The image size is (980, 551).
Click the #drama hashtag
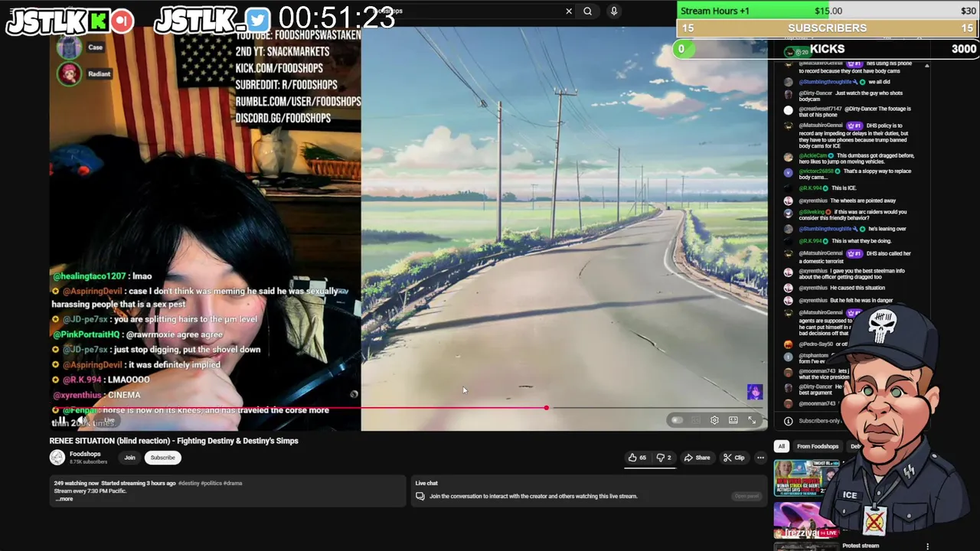tap(233, 484)
